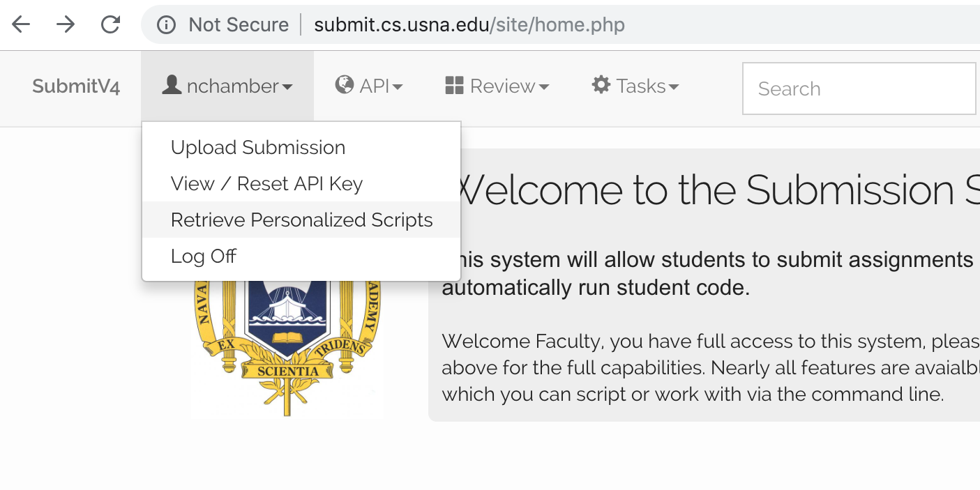Choose View / Reset API Key
Screen dimensions: 980x490
[x=266, y=184]
